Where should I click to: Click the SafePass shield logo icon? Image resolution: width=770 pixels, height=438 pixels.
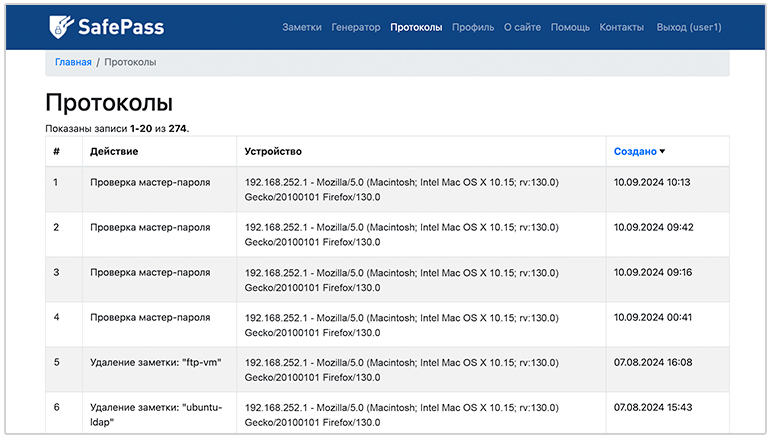62,27
